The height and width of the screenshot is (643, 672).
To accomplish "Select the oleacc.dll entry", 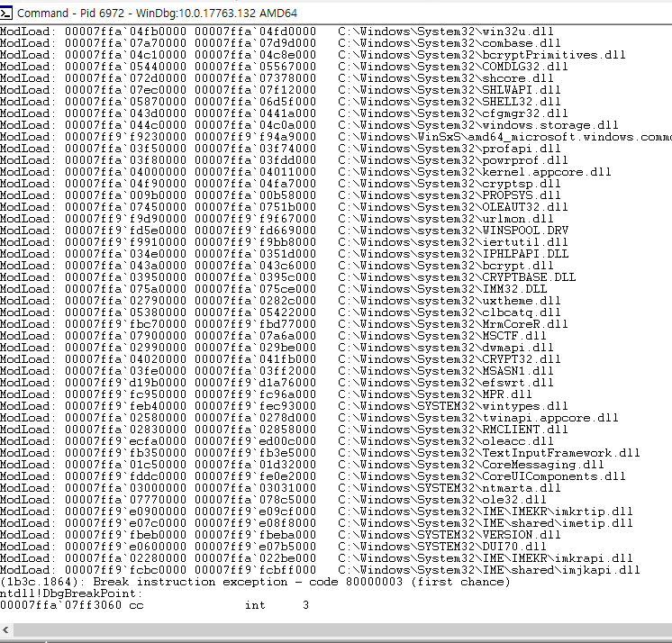I will point(277,441).
